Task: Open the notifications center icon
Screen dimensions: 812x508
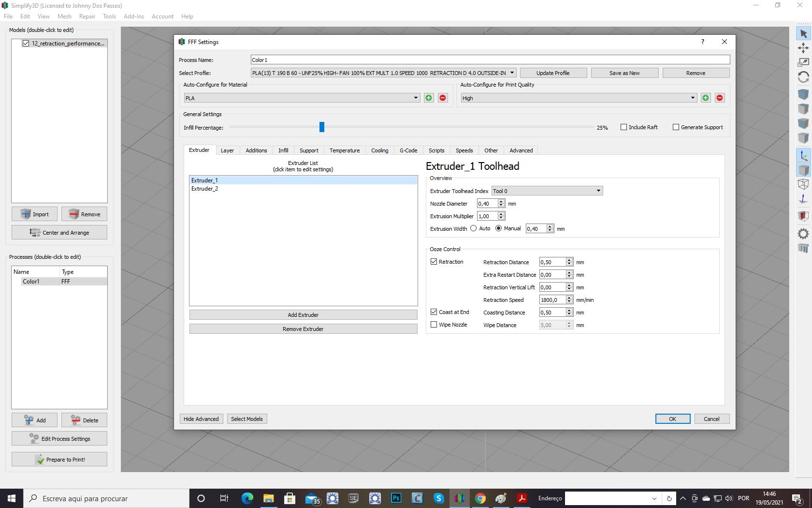Action: pyautogui.click(x=797, y=498)
